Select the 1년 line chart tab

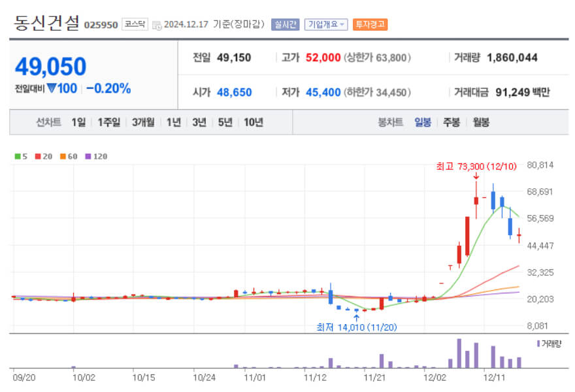(x=173, y=122)
